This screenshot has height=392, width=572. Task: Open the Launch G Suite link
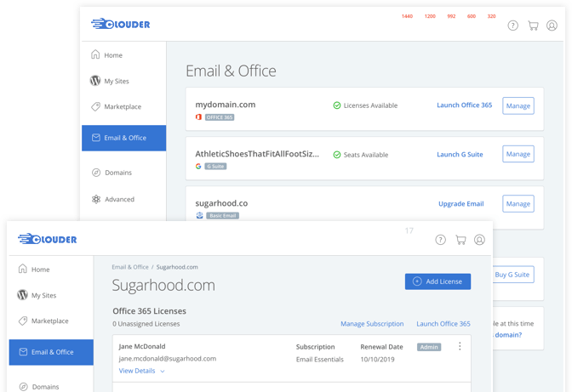460,155
